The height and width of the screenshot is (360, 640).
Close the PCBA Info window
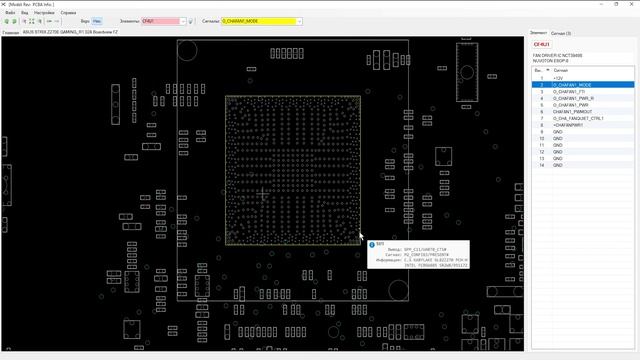tap(631, 4)
